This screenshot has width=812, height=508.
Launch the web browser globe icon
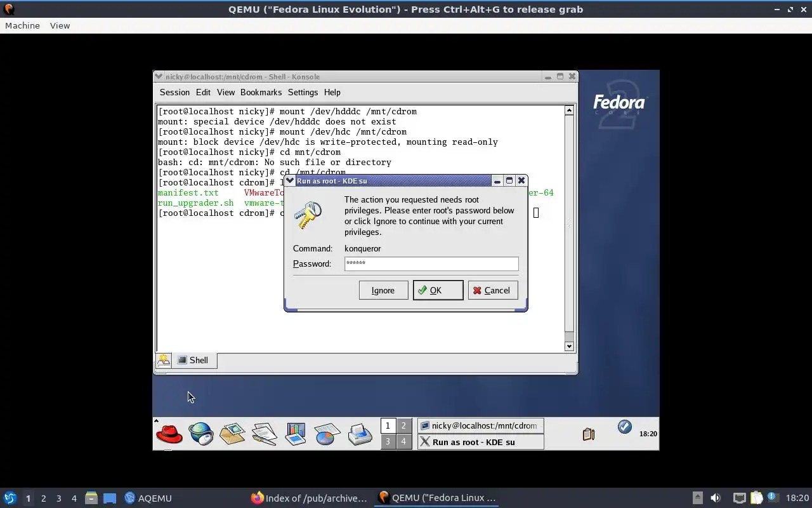pos(201,434)
